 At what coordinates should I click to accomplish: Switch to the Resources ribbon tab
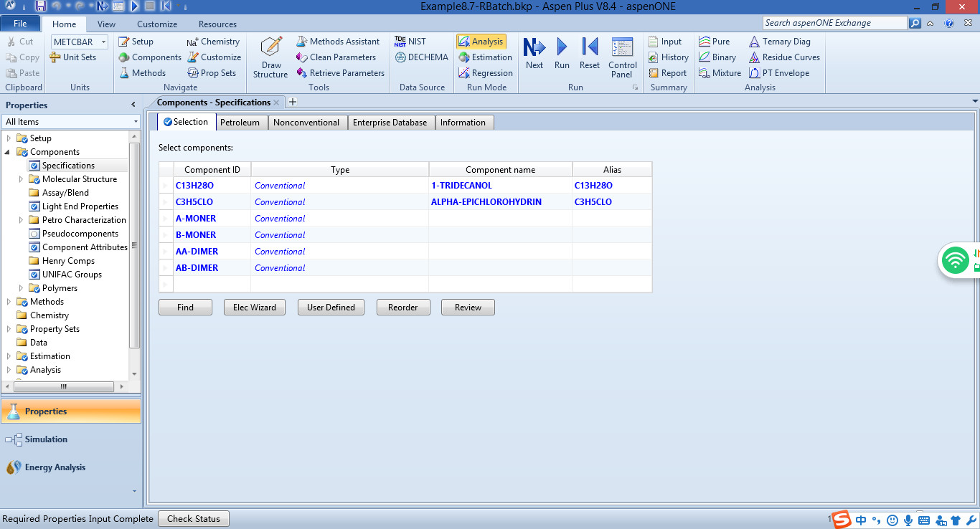click(x=217, y=24)
